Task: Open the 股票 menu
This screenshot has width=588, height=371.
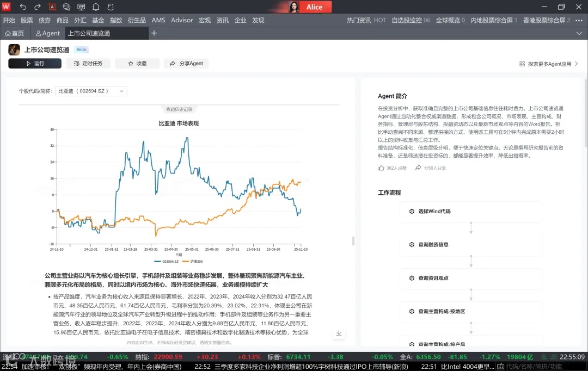Action: [27, 20]
